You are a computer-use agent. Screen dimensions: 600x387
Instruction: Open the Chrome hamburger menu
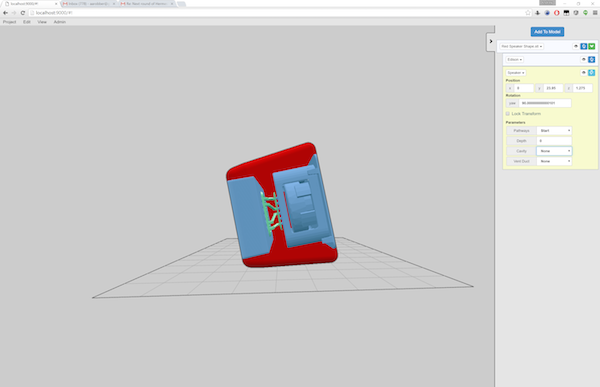[595, 13]
